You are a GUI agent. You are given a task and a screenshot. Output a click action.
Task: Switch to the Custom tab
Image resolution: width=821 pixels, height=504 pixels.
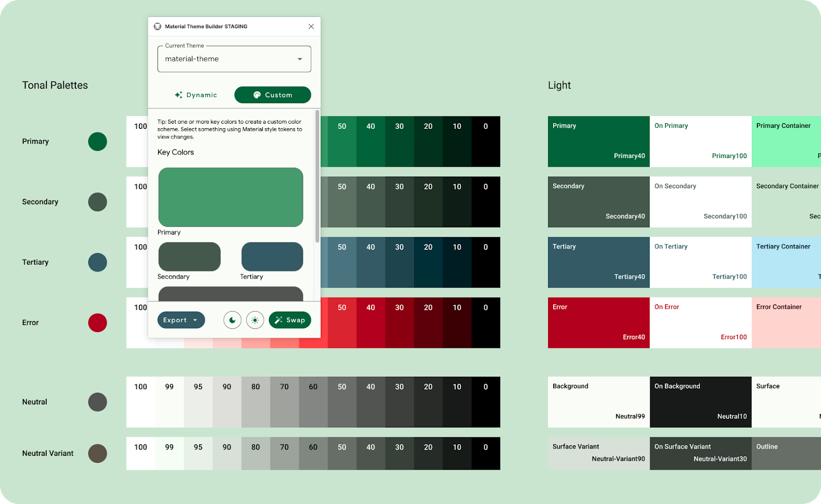tap(272, 94)
